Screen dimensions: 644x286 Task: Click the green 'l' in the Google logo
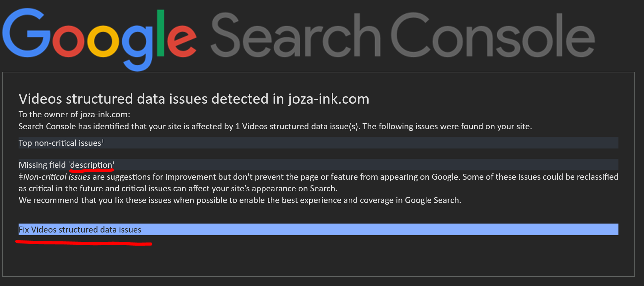pos(161,33)
